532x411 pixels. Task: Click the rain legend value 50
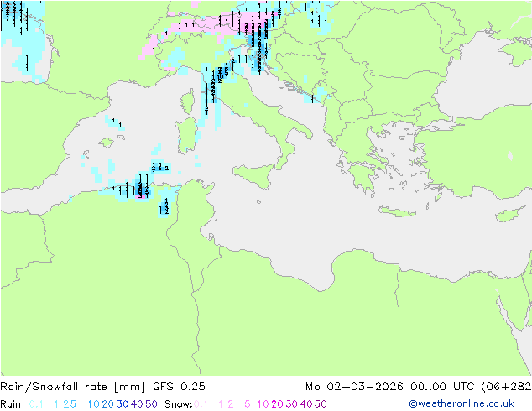(x=151, y=404)
